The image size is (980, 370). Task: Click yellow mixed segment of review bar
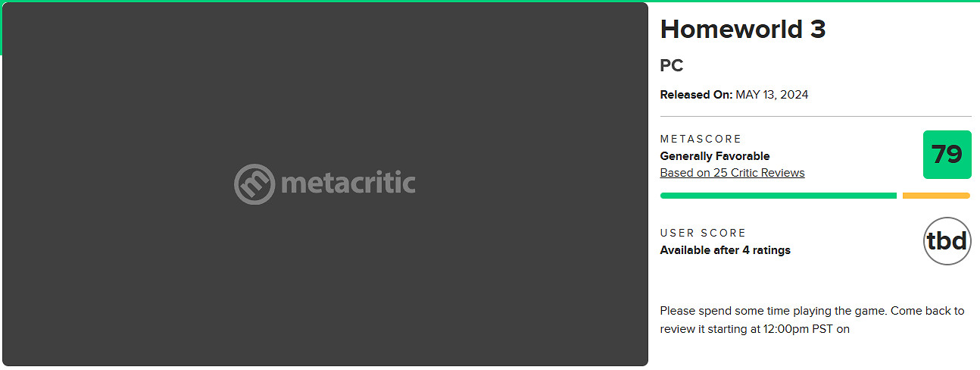[x=936, y=196]
